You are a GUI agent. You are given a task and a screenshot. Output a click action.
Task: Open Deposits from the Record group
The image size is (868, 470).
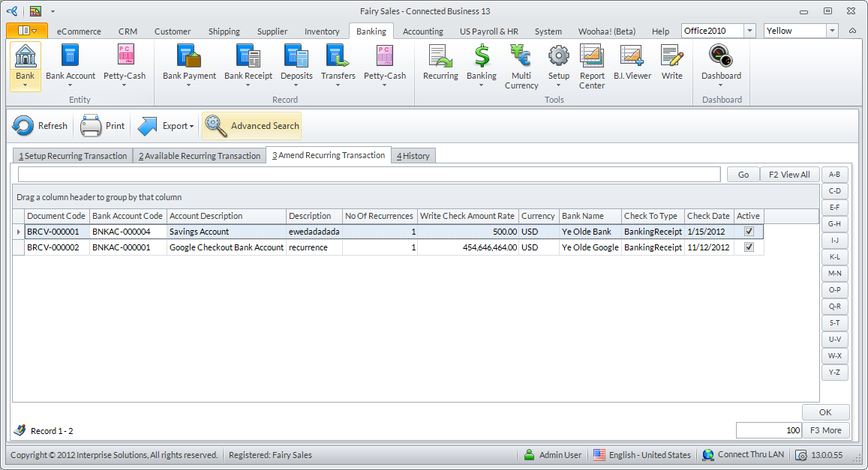coord(296,57)
